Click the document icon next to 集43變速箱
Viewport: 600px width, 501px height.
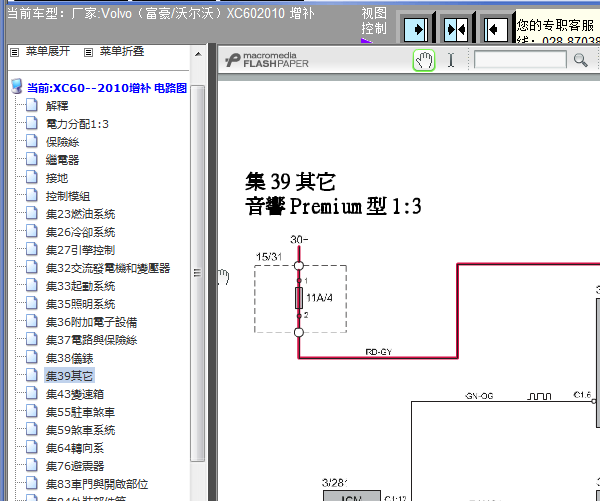coord(32,393)
